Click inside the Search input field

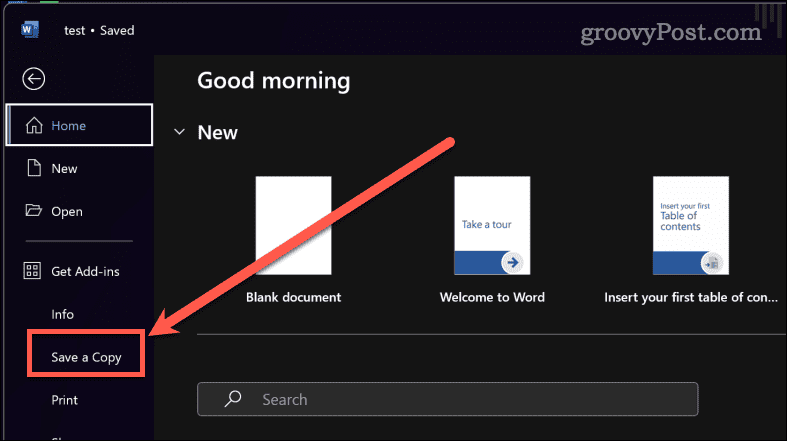[x=448, y=399]
